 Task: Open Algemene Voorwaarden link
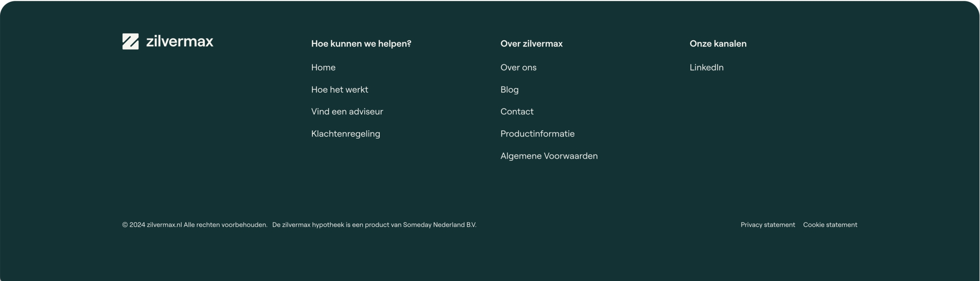pos(549,156)
